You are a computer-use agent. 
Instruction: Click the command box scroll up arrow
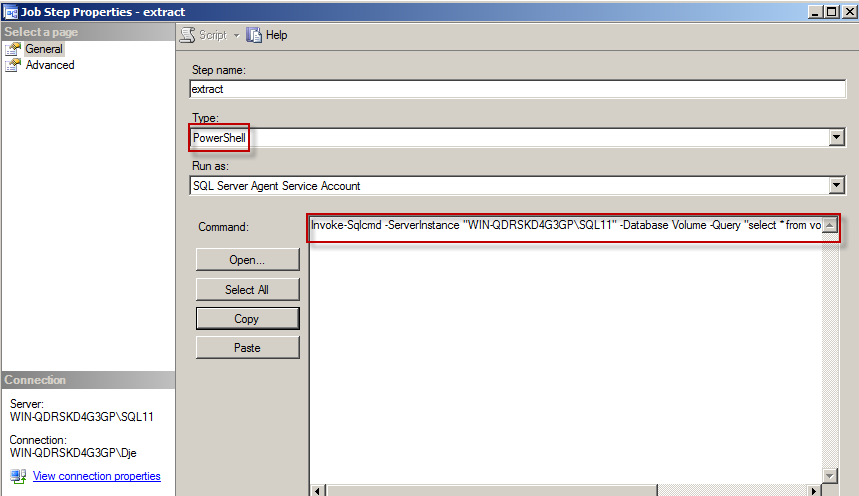830,225
